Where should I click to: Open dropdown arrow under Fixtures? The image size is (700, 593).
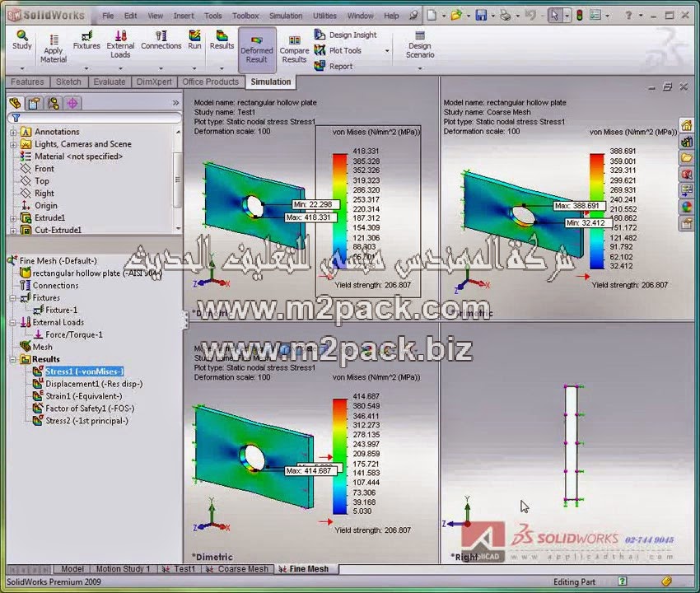(x=86, y=68)
